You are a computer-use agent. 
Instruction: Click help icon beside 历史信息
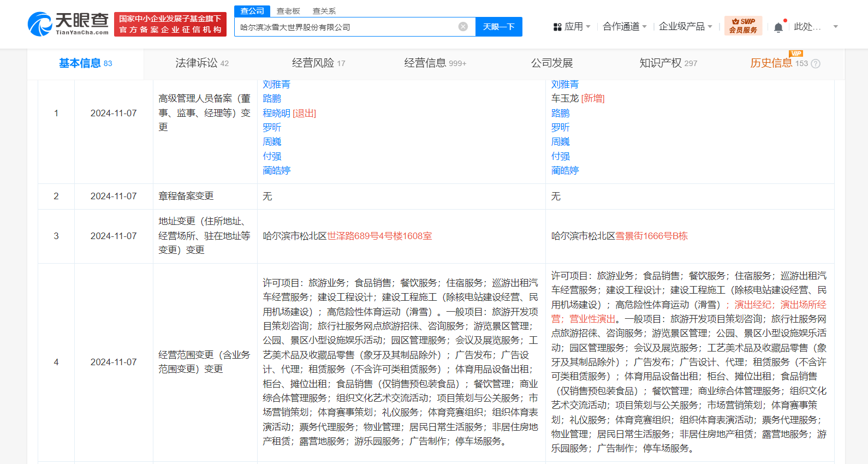click(x=816, y=64)
